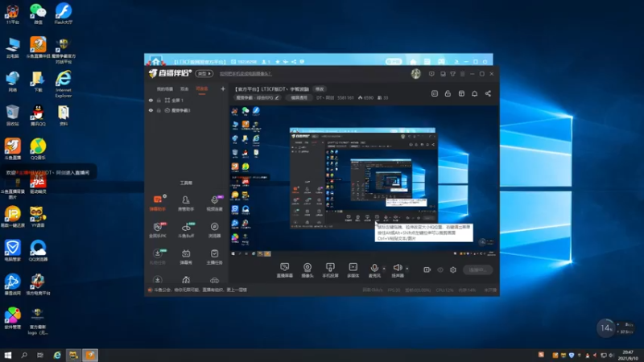This screenshot has width=644, height=362.
Task: Toggle the lock on the 魔兽争霸3 source
Action: tap(159, 110)
